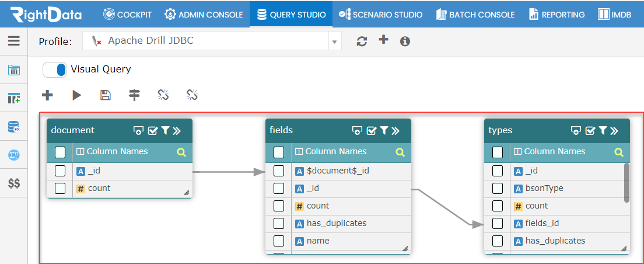Click the plus icon in query toolbar
This screenshot has width=644, height=264.
48,95
